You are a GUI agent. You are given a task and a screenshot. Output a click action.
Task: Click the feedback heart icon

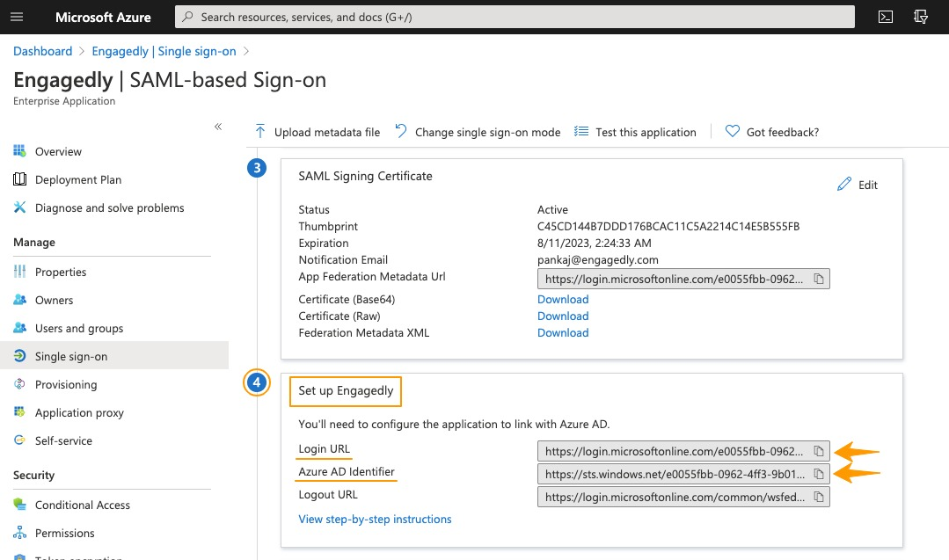[733, 131]
